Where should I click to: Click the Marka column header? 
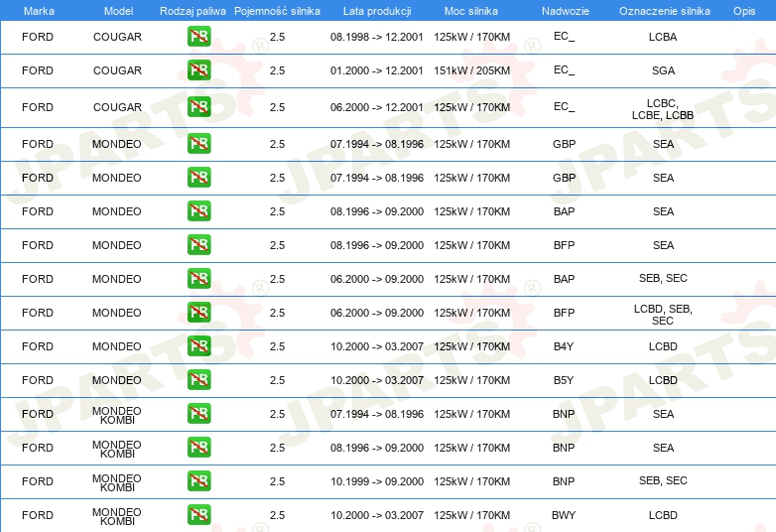click(39, 11)
